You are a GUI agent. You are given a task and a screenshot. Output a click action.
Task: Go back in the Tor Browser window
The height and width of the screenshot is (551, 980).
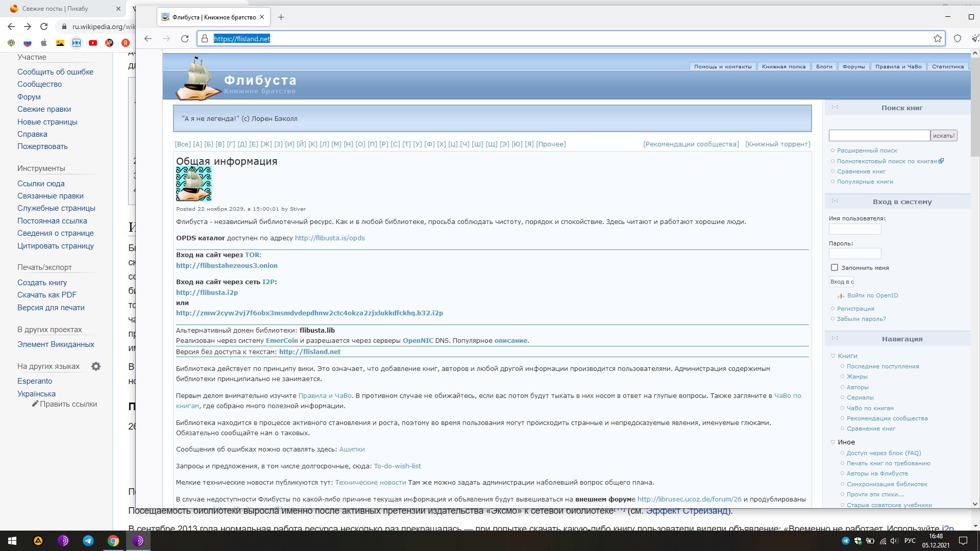[148, 38]
